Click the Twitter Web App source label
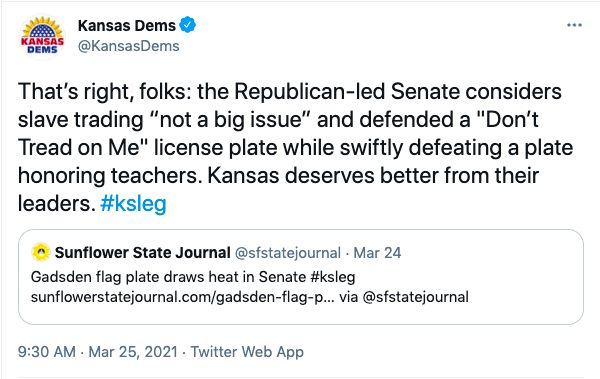The image size is (600, 379). pyautogui.click(x=247, y=352)
